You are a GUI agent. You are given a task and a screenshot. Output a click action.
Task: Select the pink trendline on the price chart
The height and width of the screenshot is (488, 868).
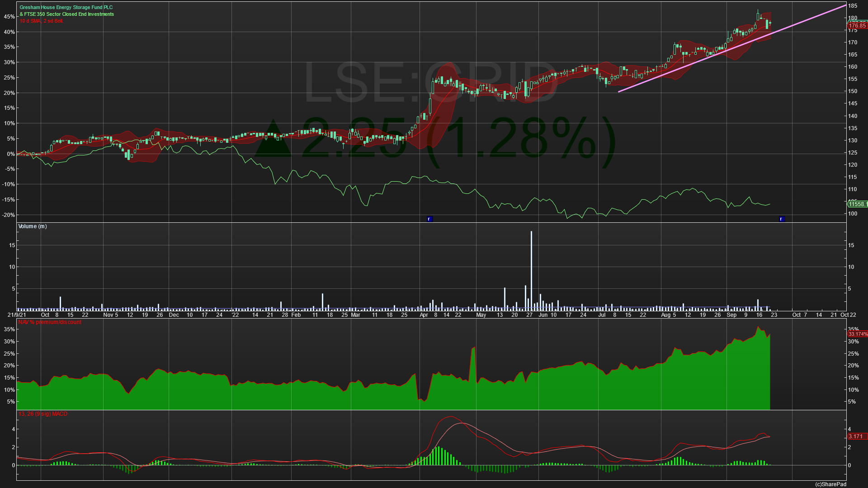pos(732,49)
